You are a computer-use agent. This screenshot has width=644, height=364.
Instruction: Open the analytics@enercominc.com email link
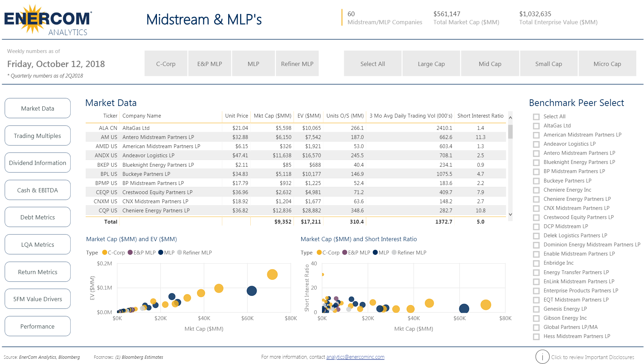355,357
